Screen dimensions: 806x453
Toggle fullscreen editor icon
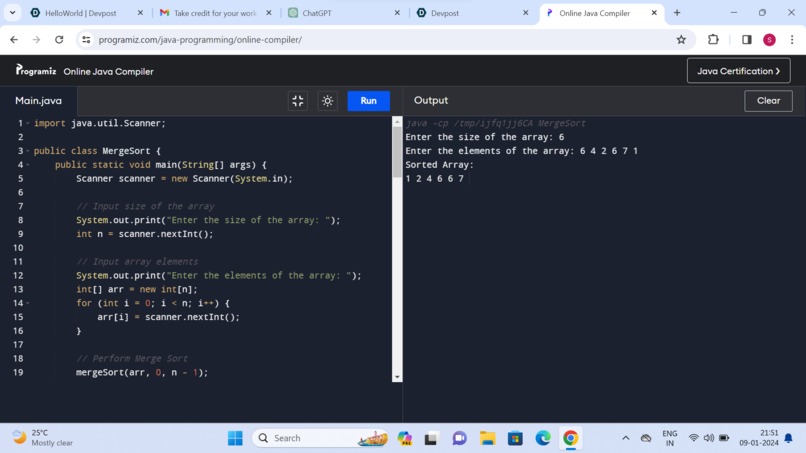(298, 101)
